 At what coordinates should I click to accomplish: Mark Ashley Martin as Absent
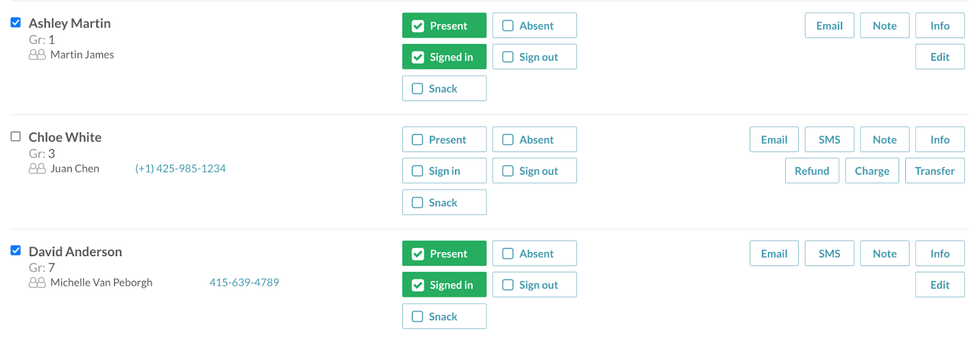click(x=534, y=26)
